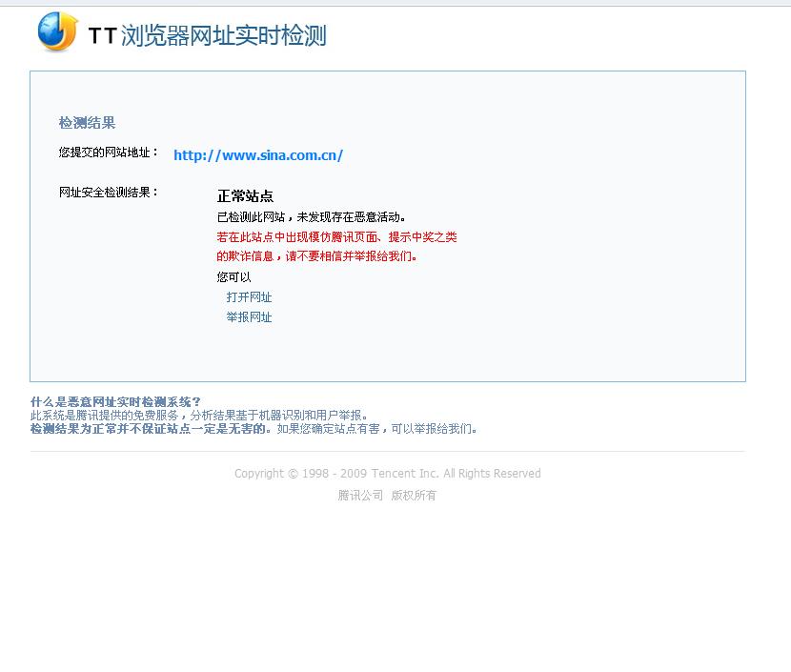Click bold text 检测结果为正常并不保证站点一定是无害的
This screenshot has height=672, width=791.
(x=151, y=429)
